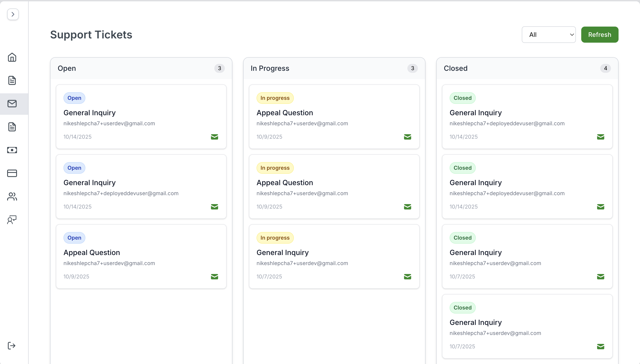Click the Closed column count badge showing 4
Image resolution: width=640 pixels, height=364 pixels.
coord(606,68)
